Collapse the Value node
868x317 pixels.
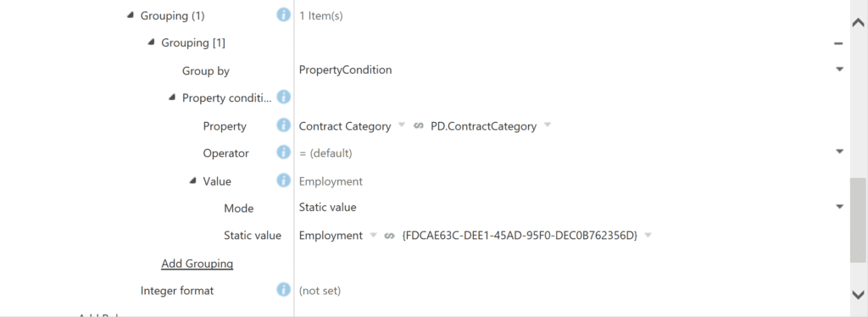(x=192, y=181)
